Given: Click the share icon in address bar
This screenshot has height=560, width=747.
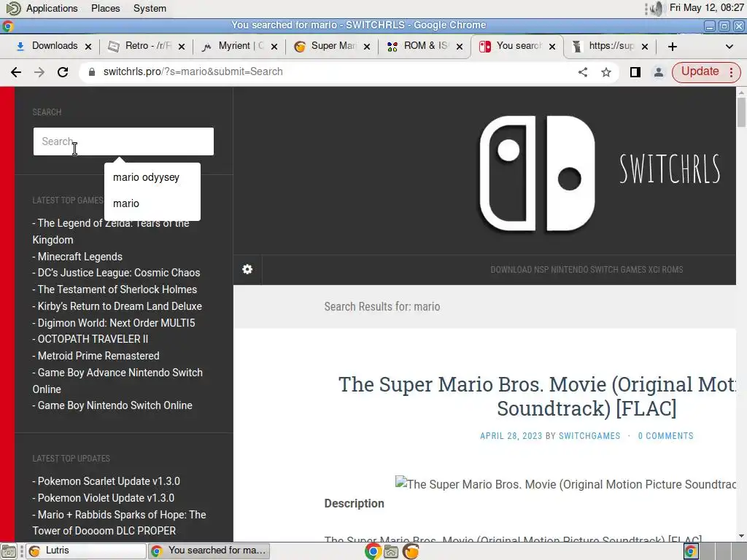Looking at the screenshot, I should [x=583, y=72].
